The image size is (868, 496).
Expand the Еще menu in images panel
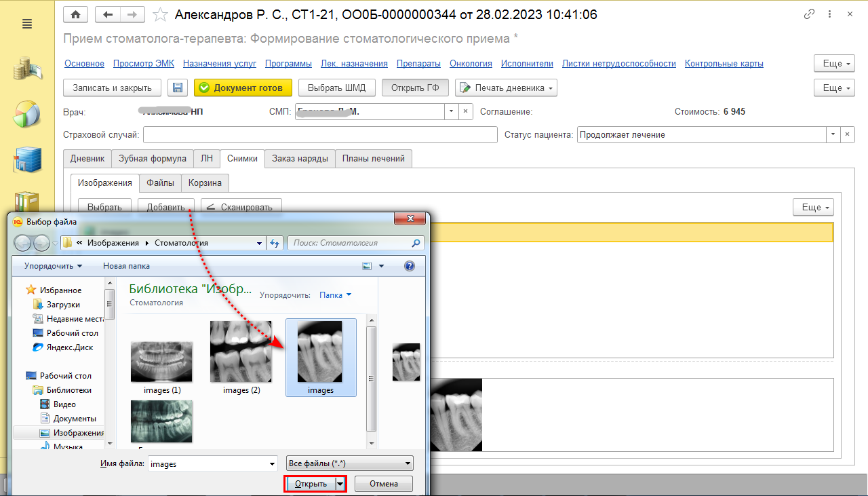coord(813,208)
